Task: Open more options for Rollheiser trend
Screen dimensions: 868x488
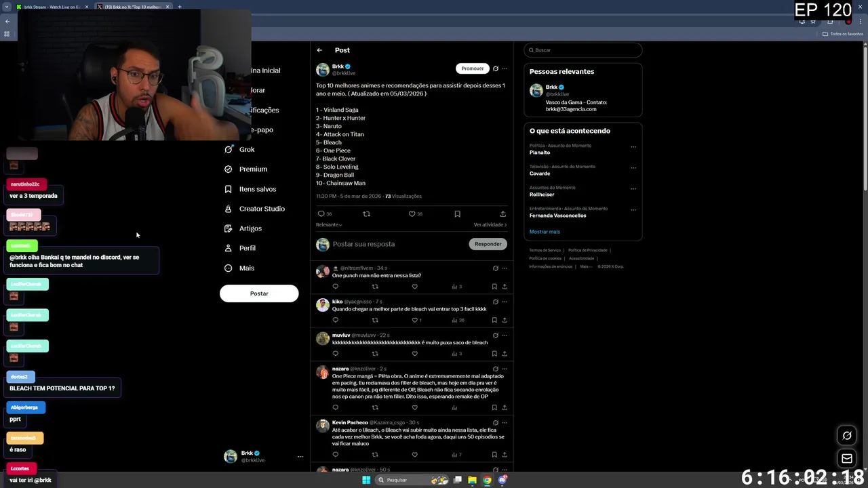Action: tap(633, 188)
